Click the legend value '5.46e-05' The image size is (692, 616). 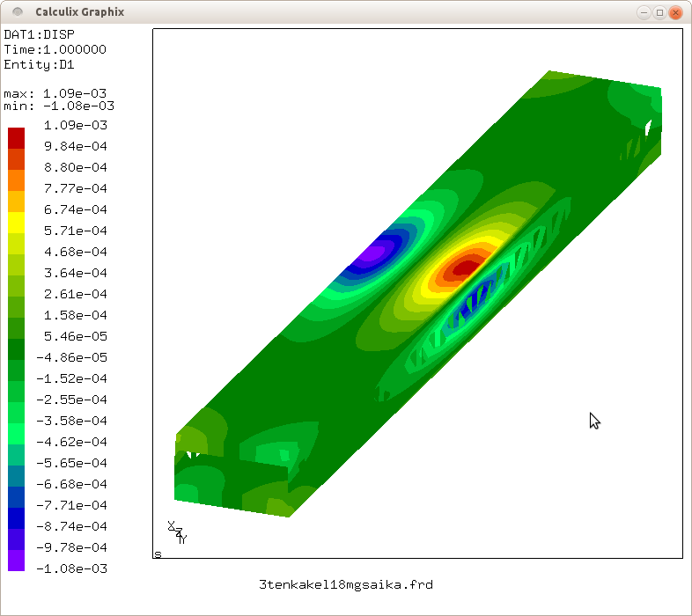(x=76, y=336)
